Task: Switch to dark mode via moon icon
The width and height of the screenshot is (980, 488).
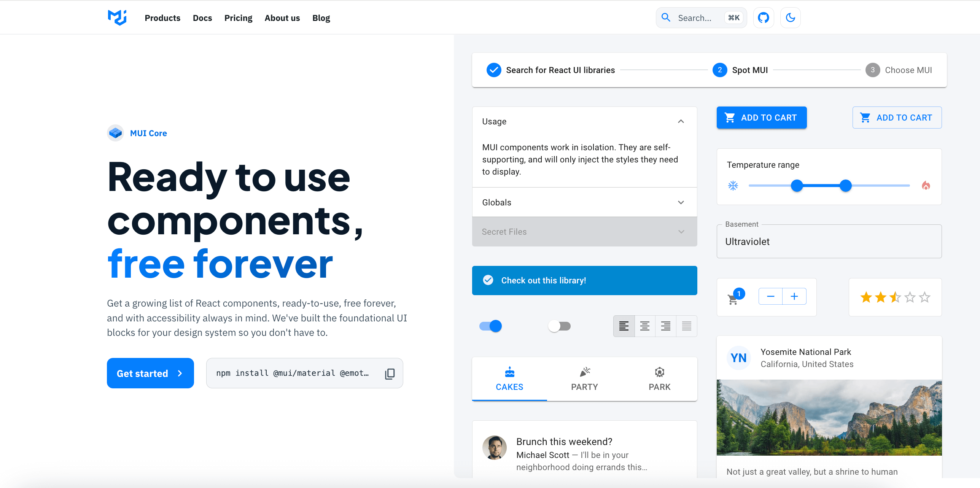Action: [x=790, y=17]
